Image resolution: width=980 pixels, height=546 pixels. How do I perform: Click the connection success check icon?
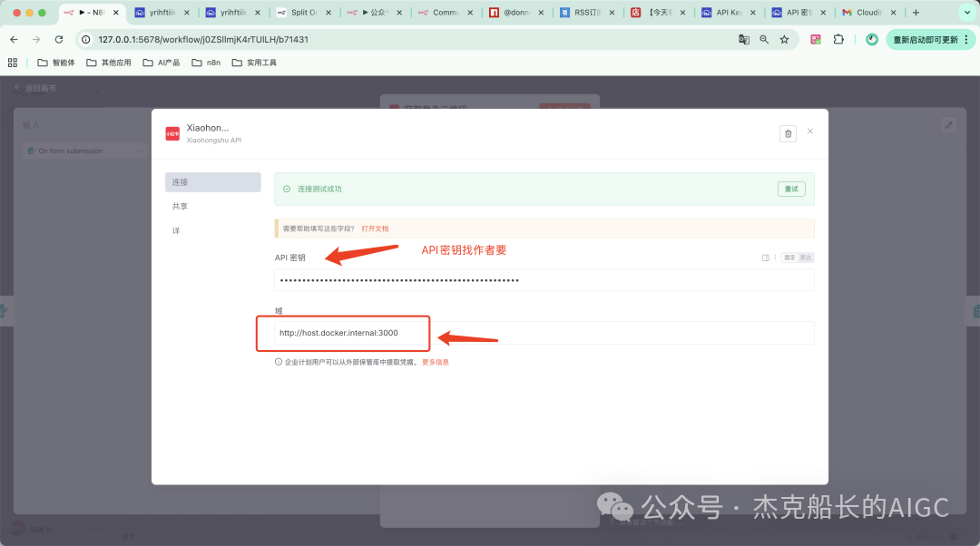287,189
